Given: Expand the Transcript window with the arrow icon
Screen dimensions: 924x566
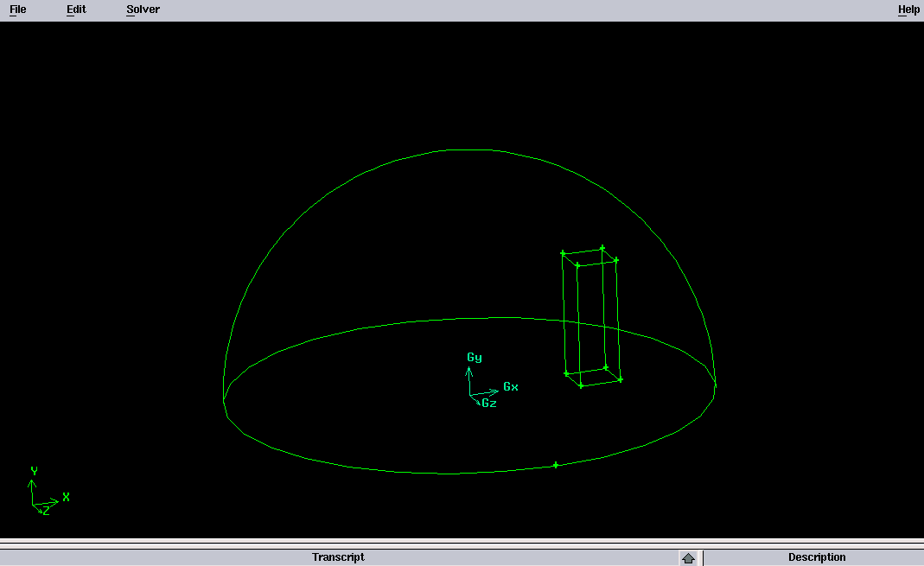Looking at the screenshot, I should click(688, 558).
